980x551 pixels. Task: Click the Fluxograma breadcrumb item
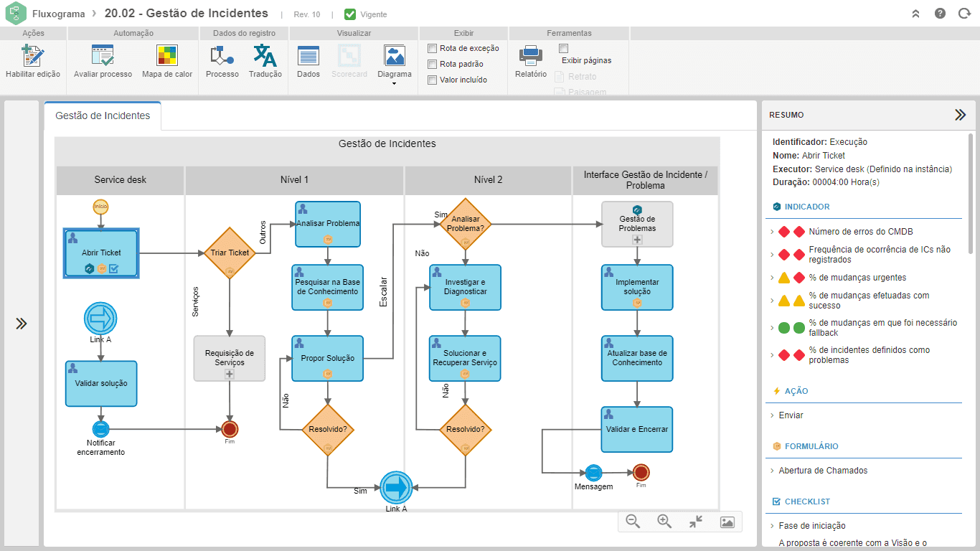(58, 14)
